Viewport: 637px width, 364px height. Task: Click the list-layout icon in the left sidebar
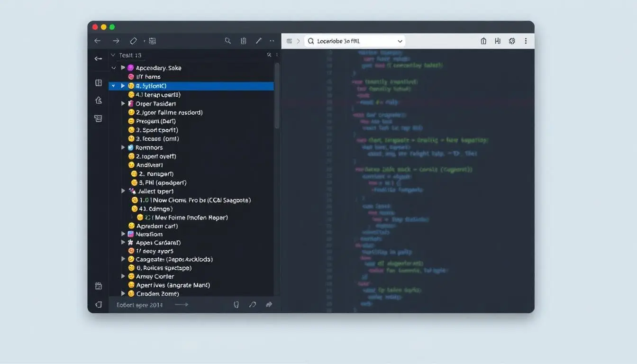click(x=98, y=118)
